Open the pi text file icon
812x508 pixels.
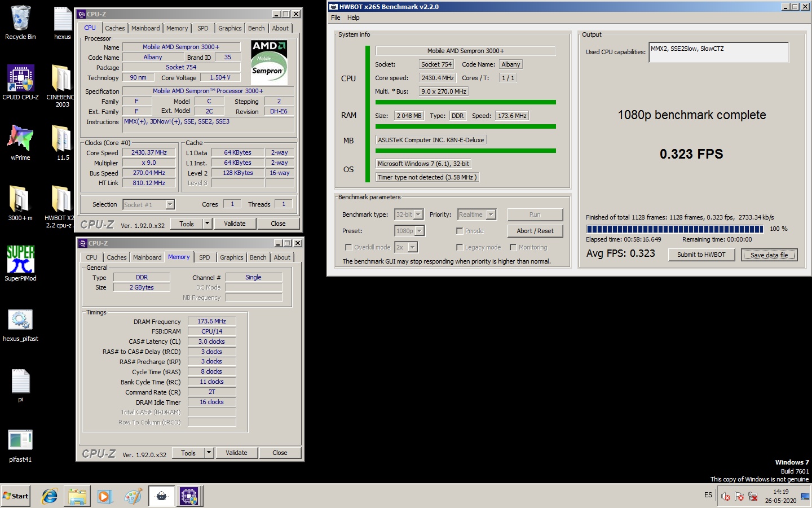point(20,386)
